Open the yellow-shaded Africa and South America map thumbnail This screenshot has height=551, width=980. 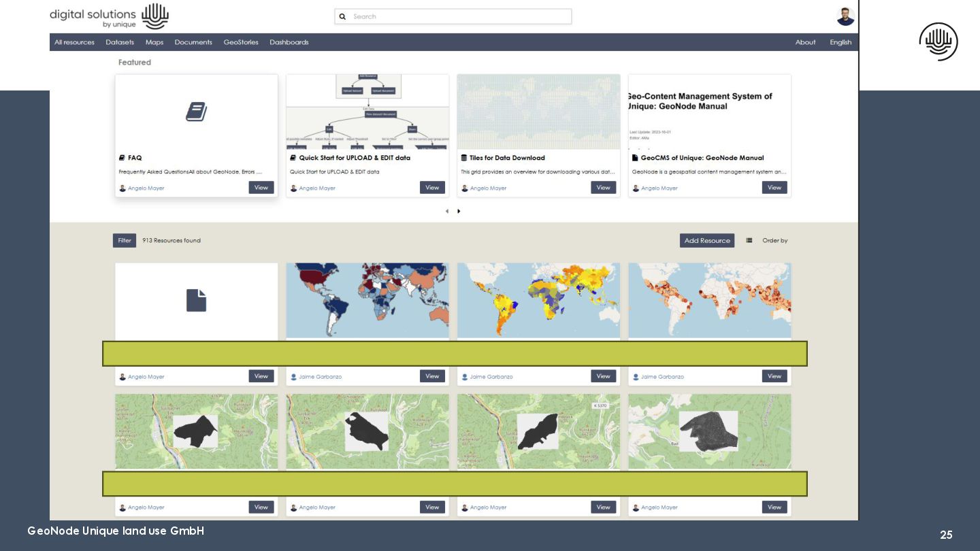click(538, 301)
